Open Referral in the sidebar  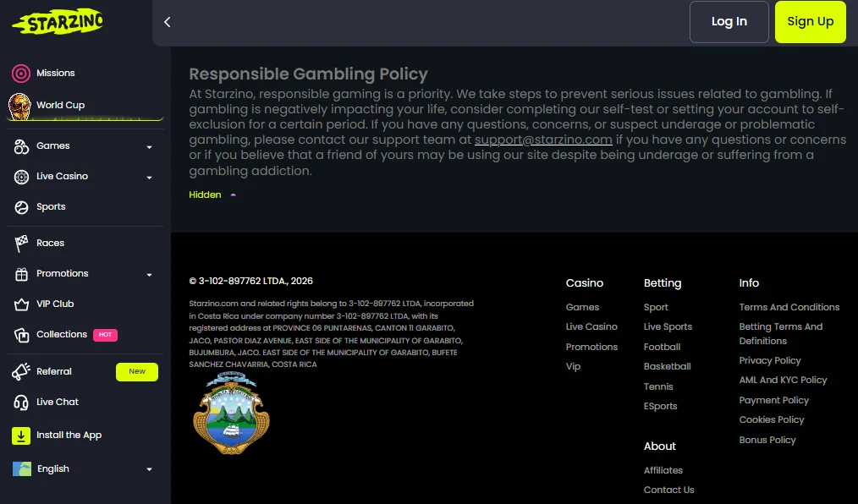(x=54, y=371)
